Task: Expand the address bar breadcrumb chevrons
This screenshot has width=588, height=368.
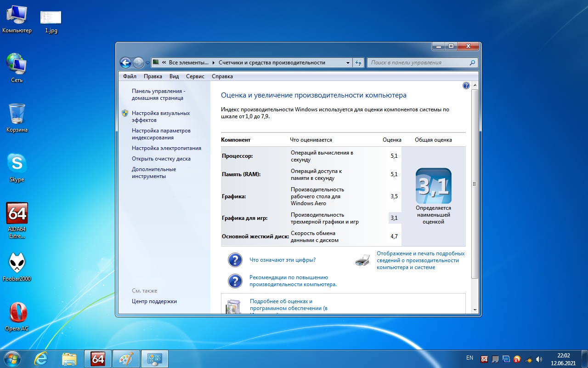Action: click(164, 63)
